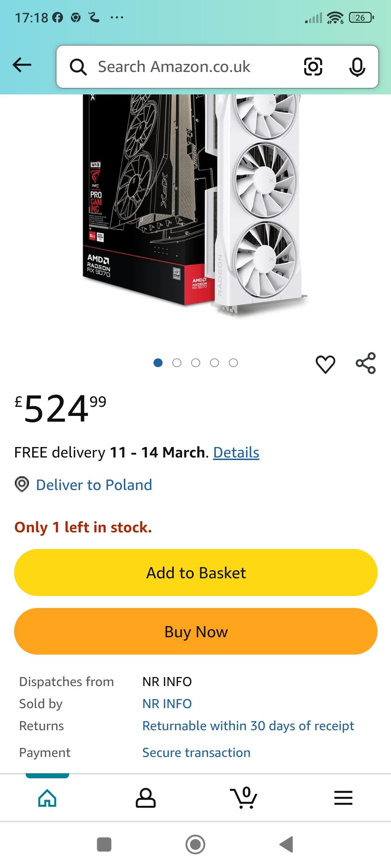The image size is (391, 868).
Task: Click the Buy Now button
Action: (195, 631)
